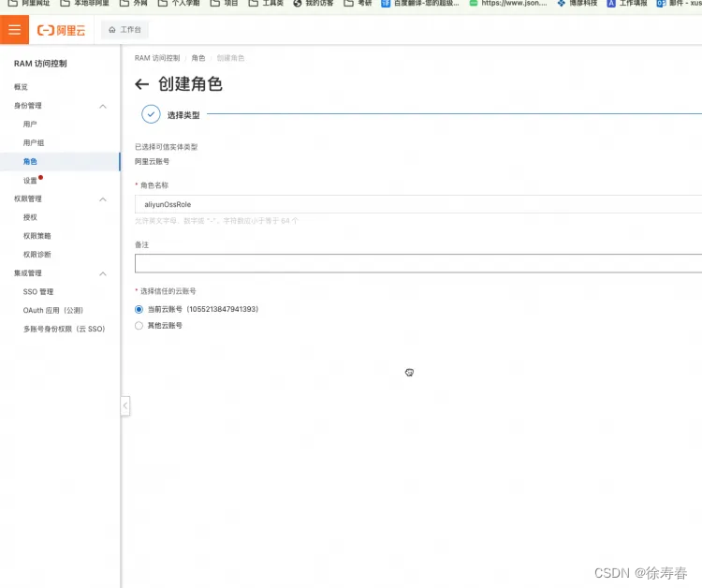
Task: Click the back arrow beside 创建角色
Action: pyautogui.click(x=142, y=84)
